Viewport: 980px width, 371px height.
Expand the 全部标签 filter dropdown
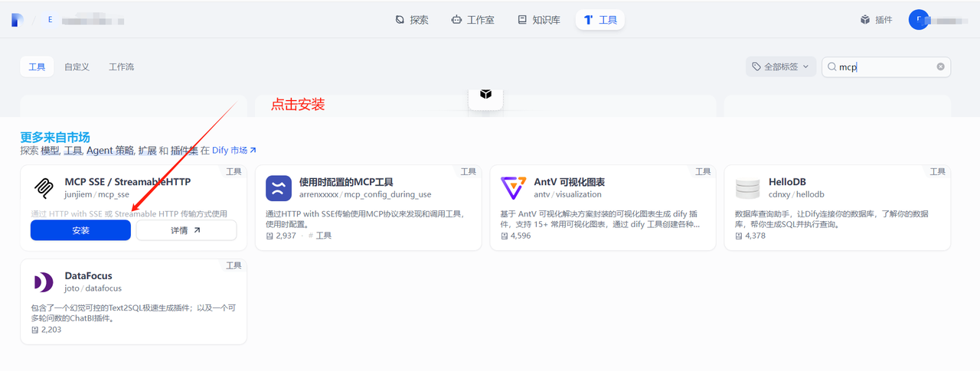point(781,67)
